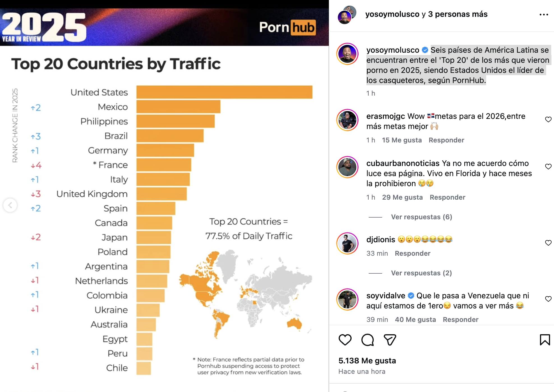Screen dimensions: 554x392
Task: Reply to erasmojgc's comment
Action: pos(446,140)
